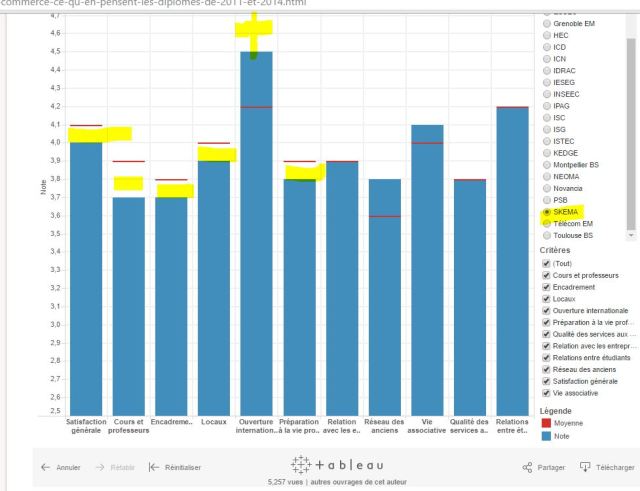This screenshot has width=640, height=491.
Task: Click the 5,257 vues text
Action: [285, 482]
